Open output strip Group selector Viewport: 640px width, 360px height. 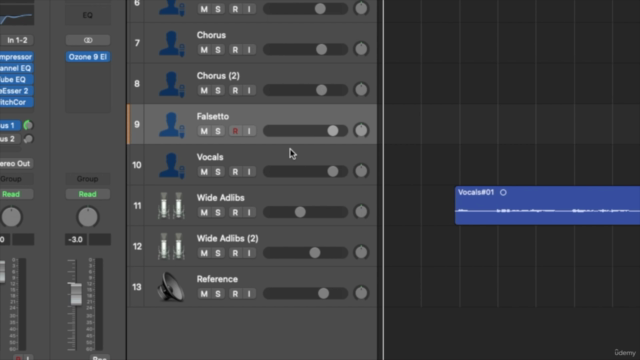[x=88, y=179]
